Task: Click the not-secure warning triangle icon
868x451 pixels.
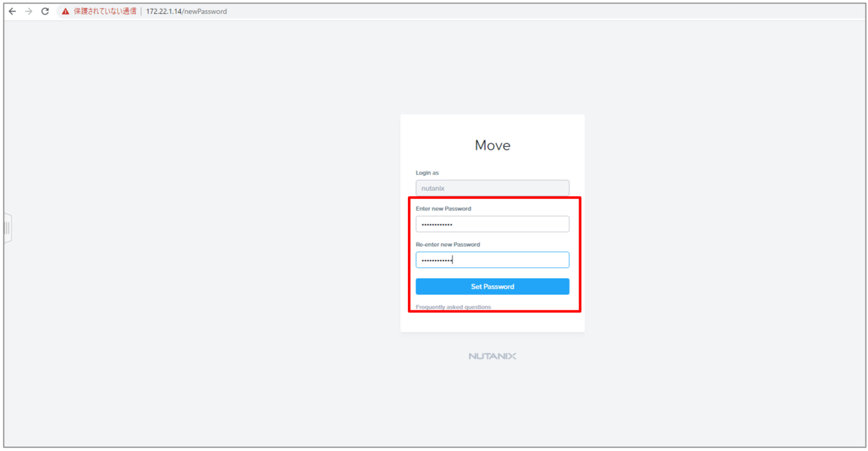Action: coord(66,12)
